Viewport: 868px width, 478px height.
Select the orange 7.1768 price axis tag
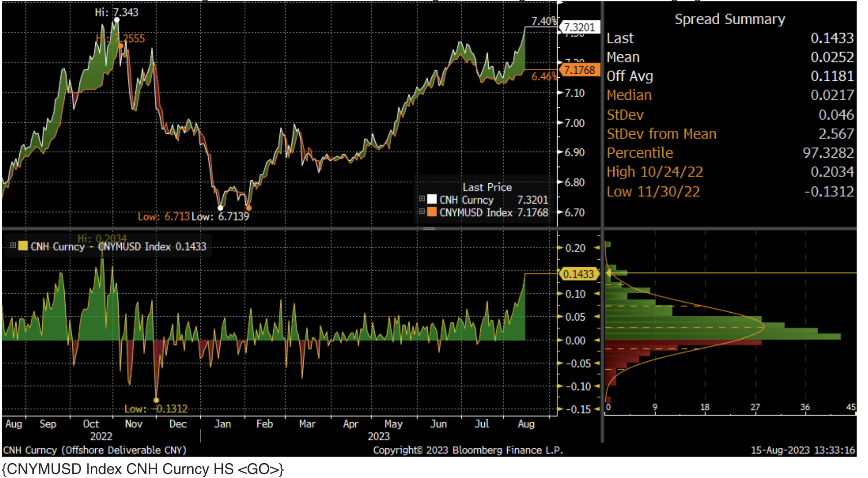(x=580, y=70)
